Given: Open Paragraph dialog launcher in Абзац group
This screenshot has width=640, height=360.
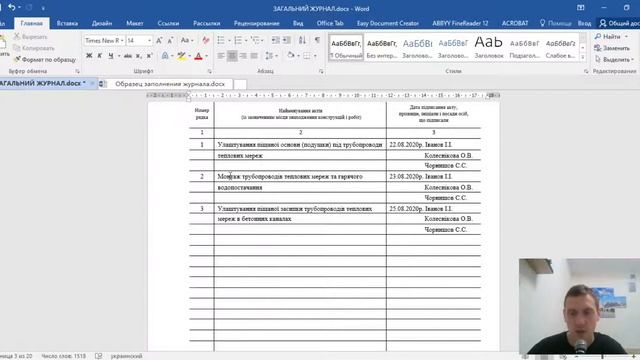Looking at the screenshot, I should pyautogui.click(x=321, y=71).
